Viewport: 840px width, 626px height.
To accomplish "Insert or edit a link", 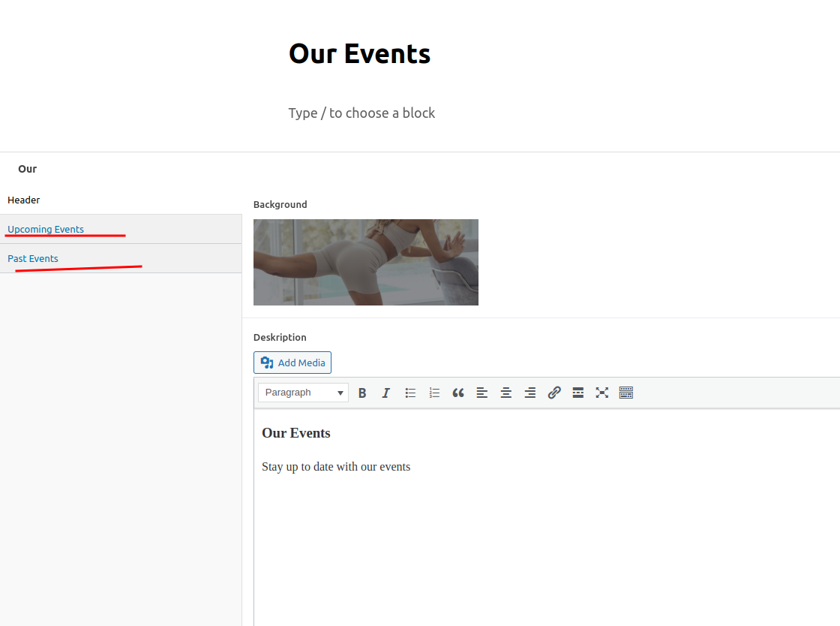I will tap(554, 393).
